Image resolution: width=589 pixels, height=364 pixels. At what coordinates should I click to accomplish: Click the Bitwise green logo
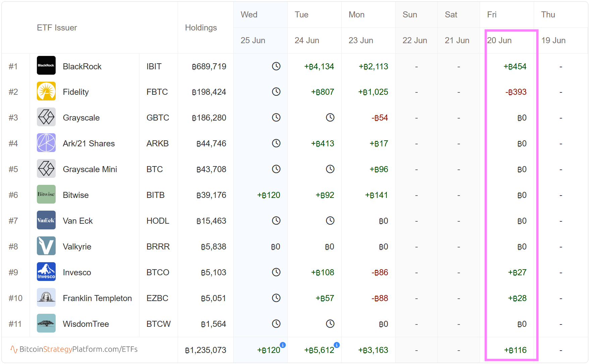click(46, 194)
